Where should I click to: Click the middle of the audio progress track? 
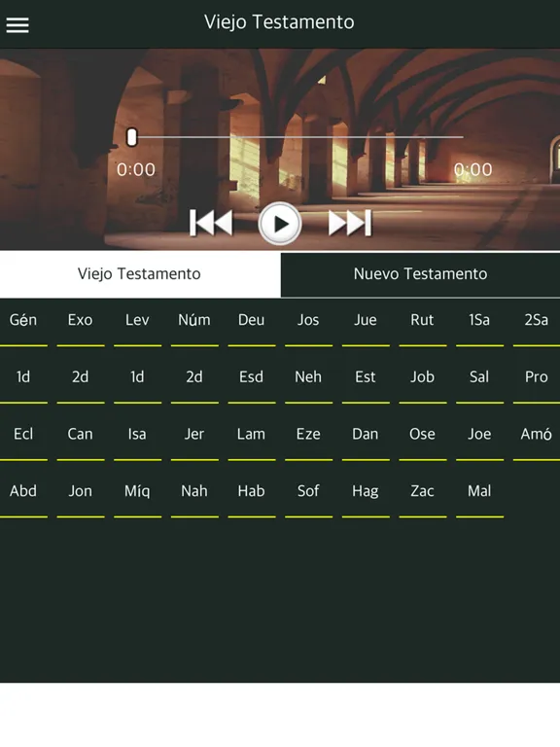click(x=296, y=137)
